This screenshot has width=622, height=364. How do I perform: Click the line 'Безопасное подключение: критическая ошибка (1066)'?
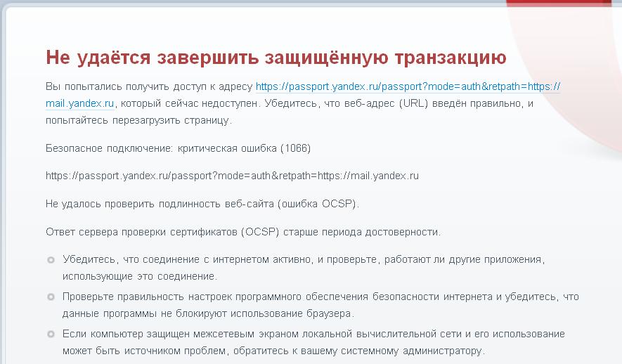[x=178, y=148]
